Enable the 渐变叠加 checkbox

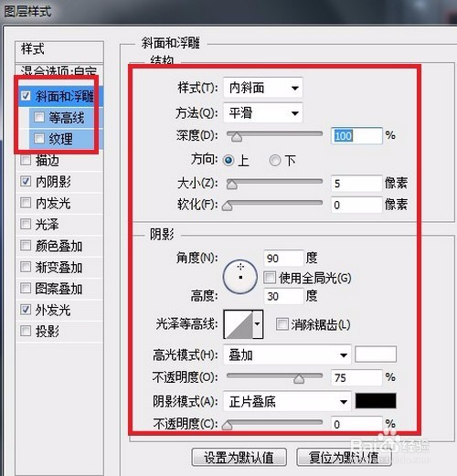click(26, 267)
